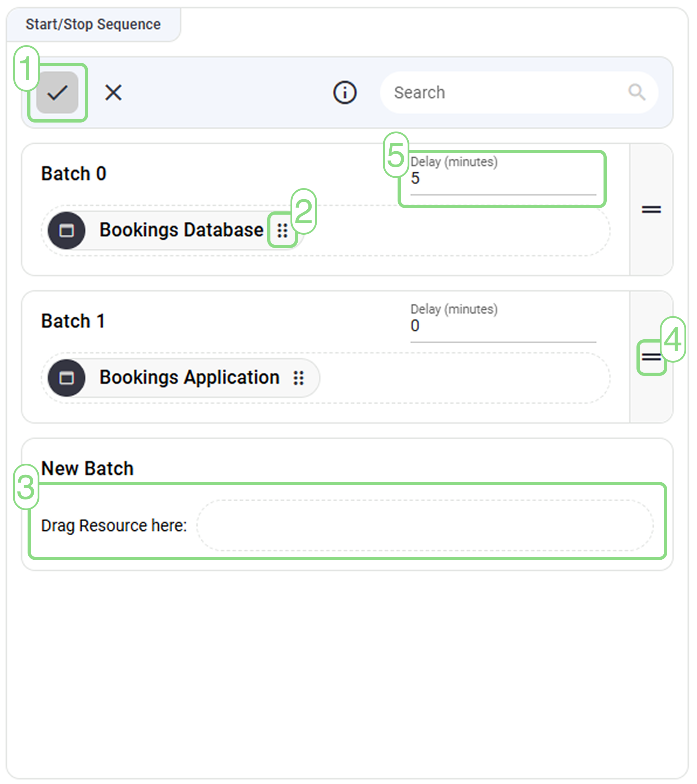Select the Bookings Database chip
This screenshot has height=784, width=697.
(x=173, y=230)
